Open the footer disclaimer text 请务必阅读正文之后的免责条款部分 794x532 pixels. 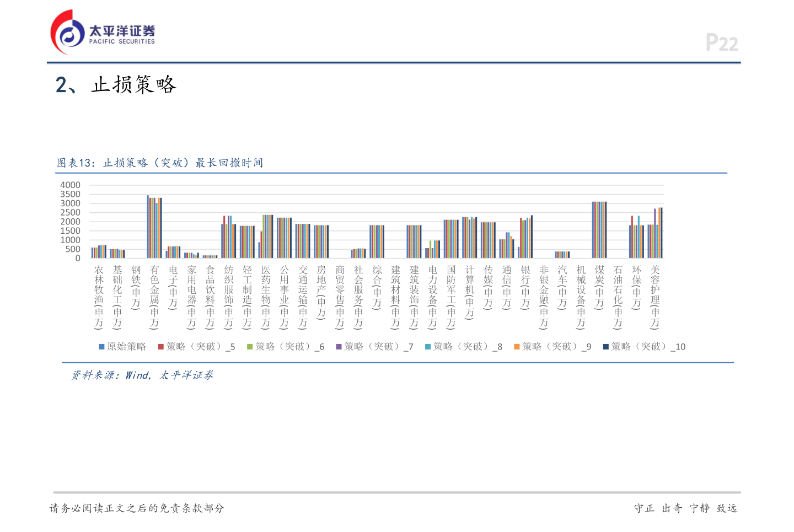tap(137, 508)
